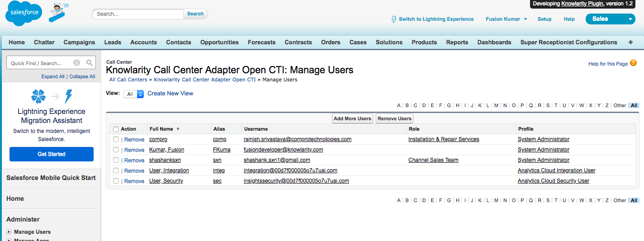Image resolution: width=644 pixels, height=241 pixels.
Task: Open Super Receptionist Configurations tab
Action: 568,42
